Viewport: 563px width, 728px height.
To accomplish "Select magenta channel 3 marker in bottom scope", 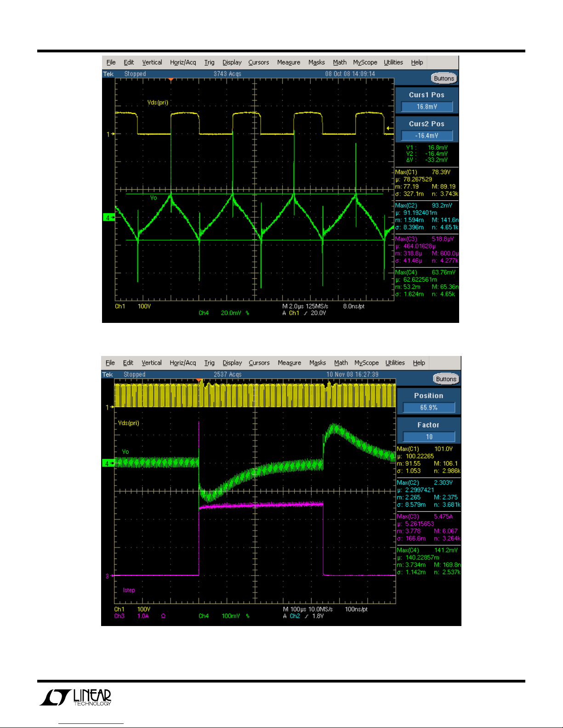I will click(x=109, y=576).
